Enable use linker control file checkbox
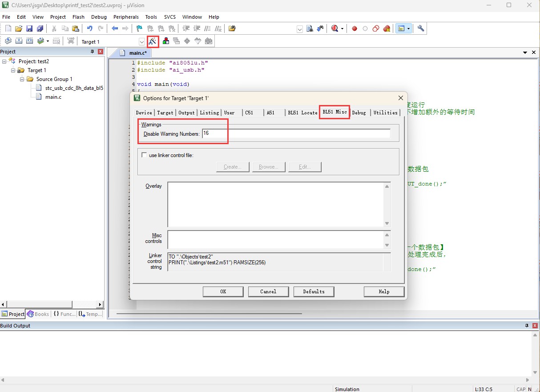 pos(144,155)
